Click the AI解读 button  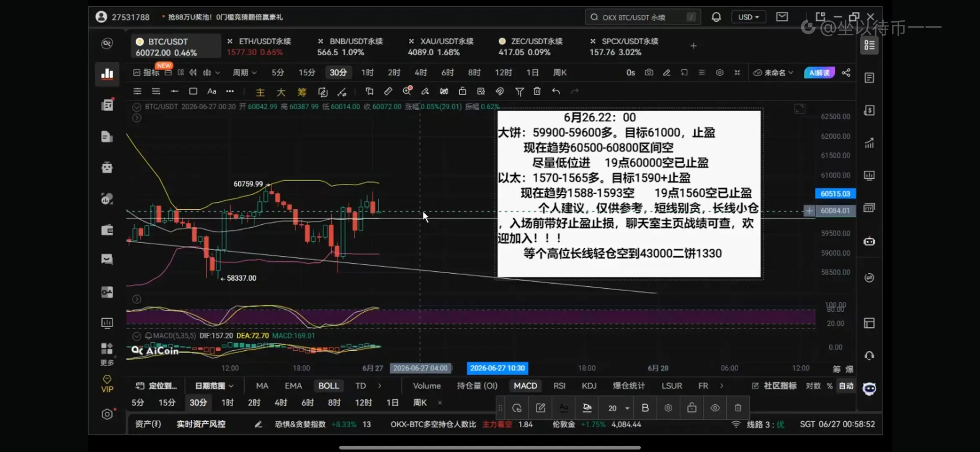pyautogui.click(x=819, y=73)
